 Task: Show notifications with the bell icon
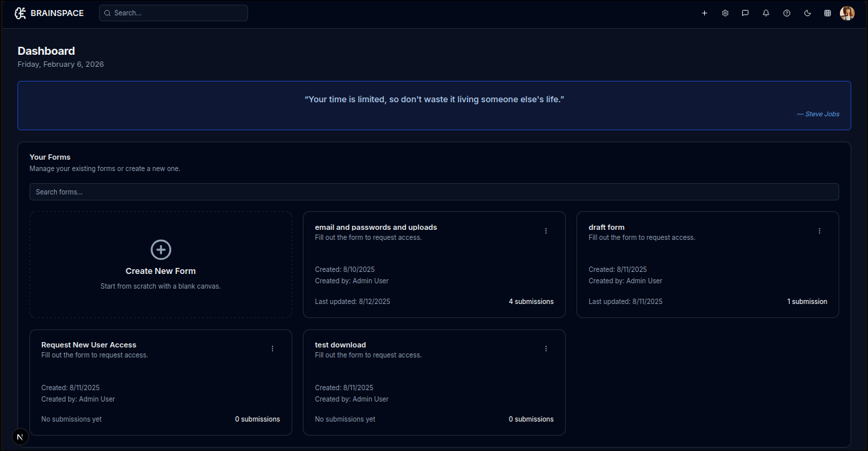(x=766, y=13)
